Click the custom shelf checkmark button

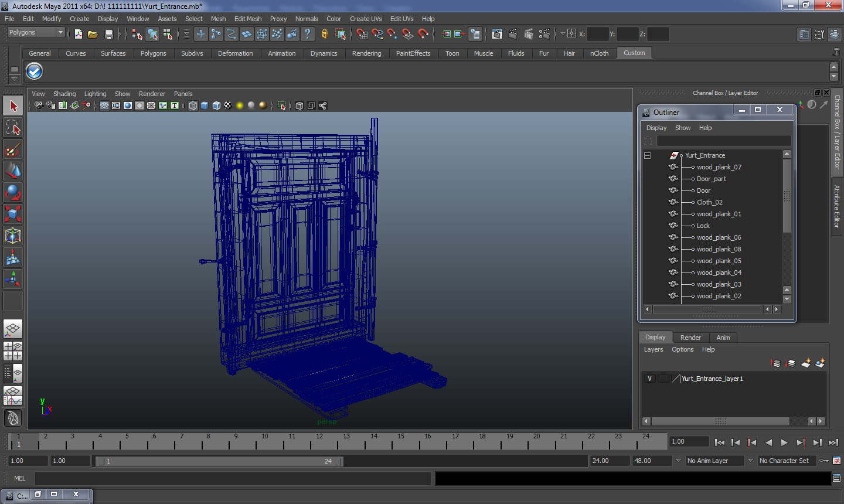[x=35, y=71]
